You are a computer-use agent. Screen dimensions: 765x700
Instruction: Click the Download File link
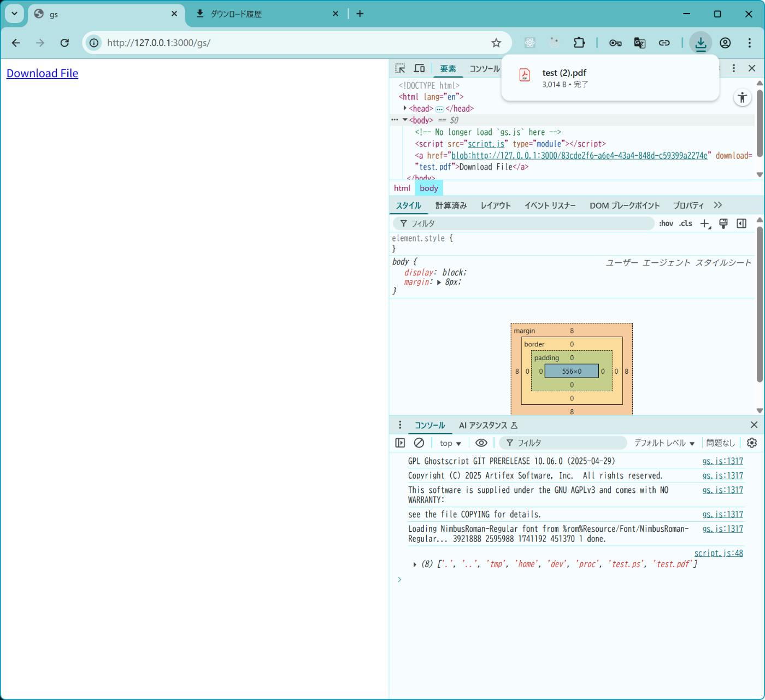coord(42,73)
